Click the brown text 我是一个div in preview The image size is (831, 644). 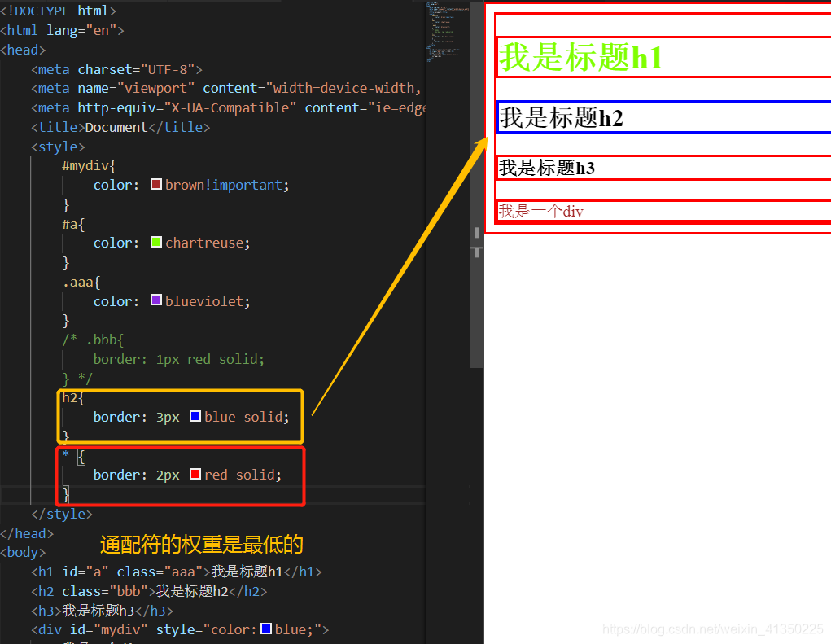(540, 211)
